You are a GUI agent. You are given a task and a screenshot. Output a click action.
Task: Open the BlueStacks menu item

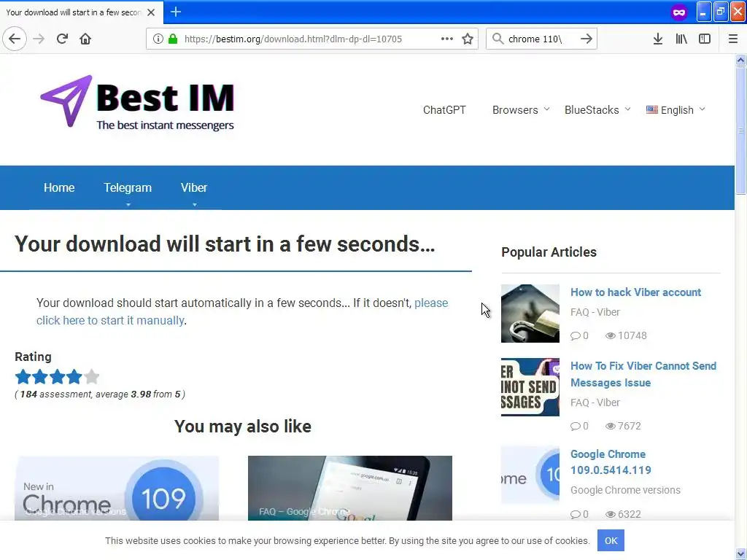click(x=592, y=110)
